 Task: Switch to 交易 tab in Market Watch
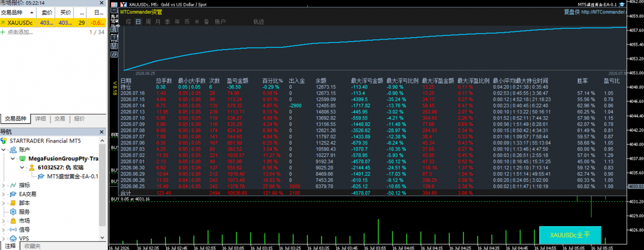tap(60, 118)
